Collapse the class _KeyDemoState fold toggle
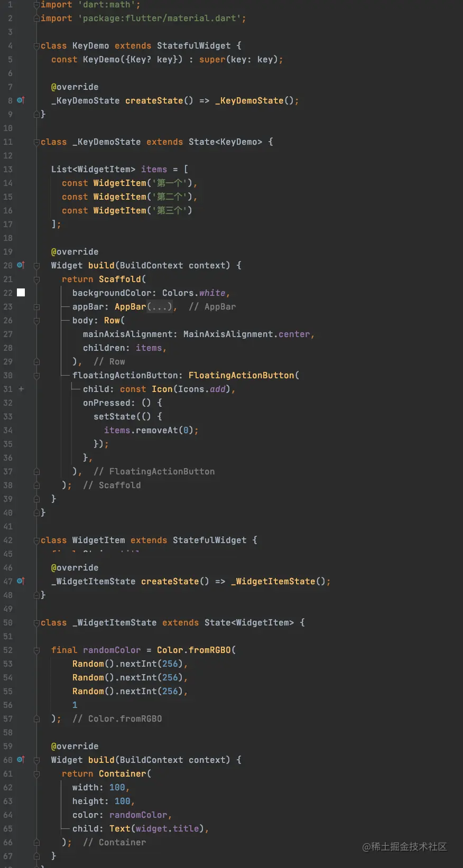Screen dimensions: 463x868 point(37,142)
